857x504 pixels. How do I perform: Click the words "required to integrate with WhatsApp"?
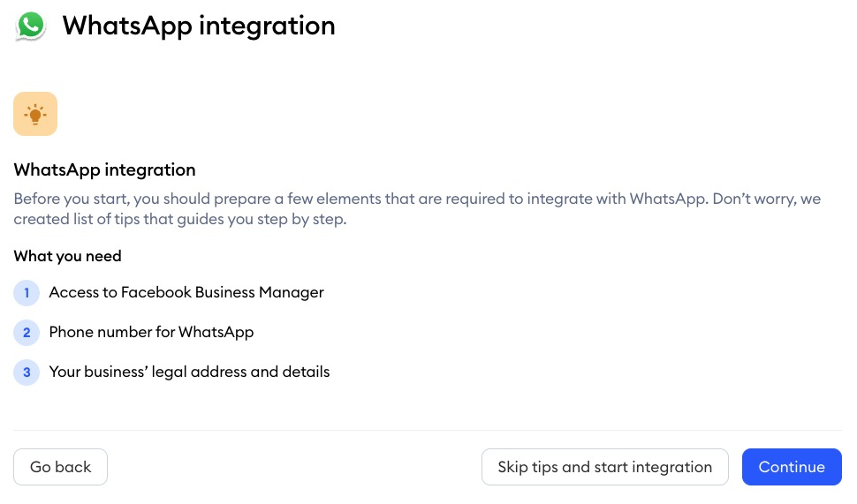(577, 199)
